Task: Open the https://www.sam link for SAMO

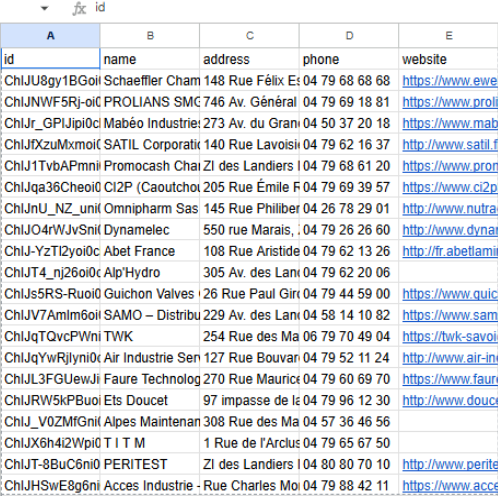Action: 450,315
